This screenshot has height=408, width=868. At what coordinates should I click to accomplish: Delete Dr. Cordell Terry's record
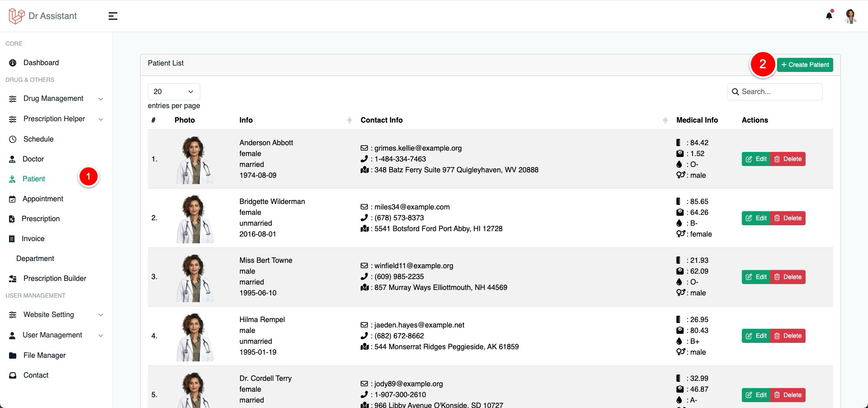pos(788,395)
